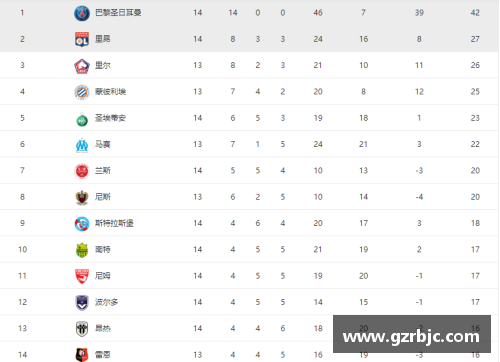
Task: Select the Strasbourg club logo
Action: [x=82, y=224]
